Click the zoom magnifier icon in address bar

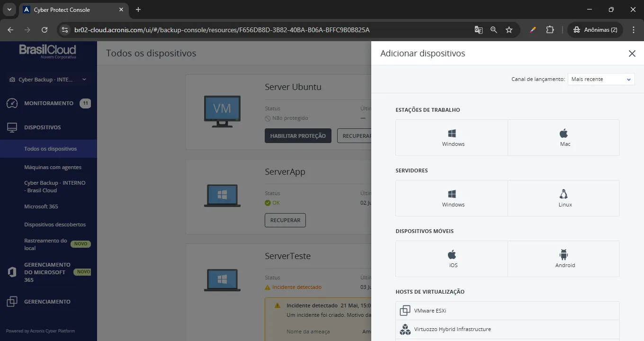[494, 30]
